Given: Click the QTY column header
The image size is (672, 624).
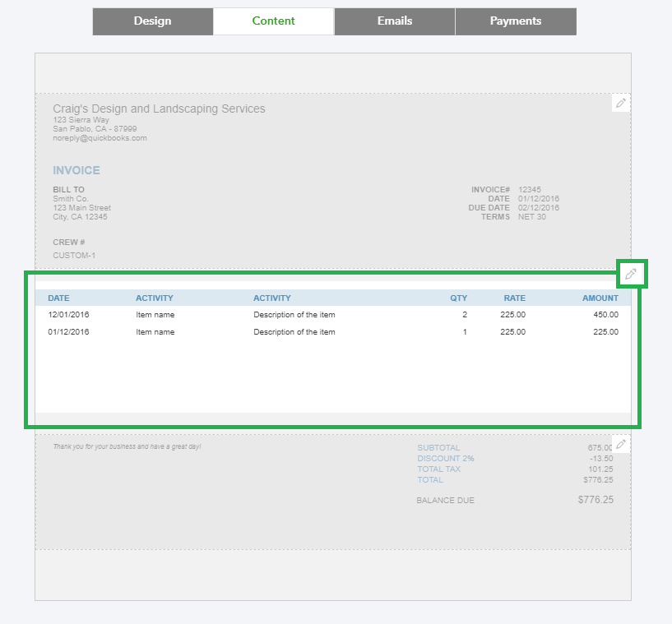Looking at the screenshot, I should (458, 298).
